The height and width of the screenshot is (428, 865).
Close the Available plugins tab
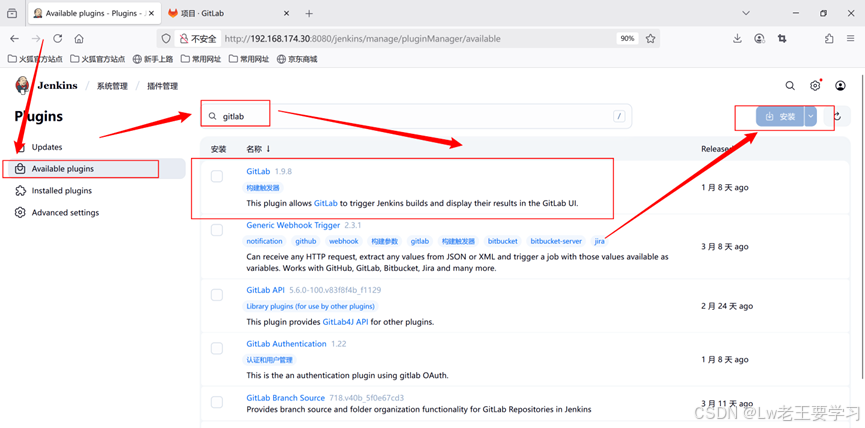(151, 13)
